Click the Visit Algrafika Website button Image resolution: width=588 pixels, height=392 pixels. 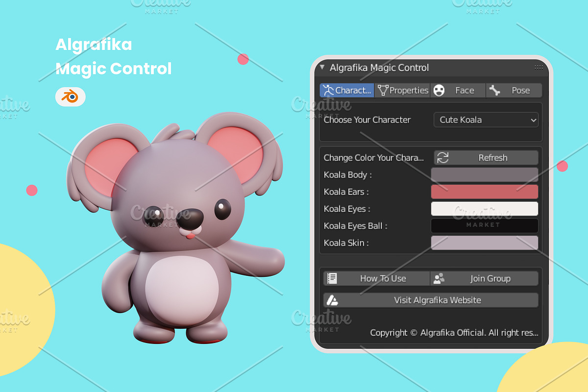431,300
